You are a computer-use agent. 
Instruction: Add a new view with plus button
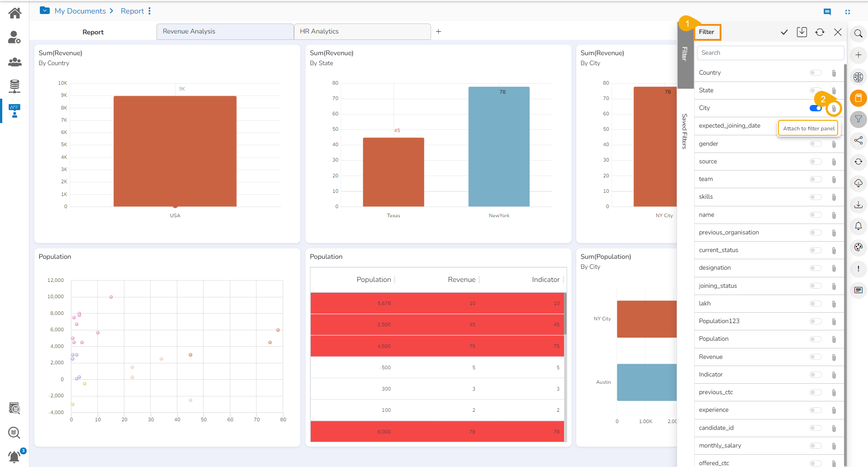pyautogui.click(x=438, y=32)
